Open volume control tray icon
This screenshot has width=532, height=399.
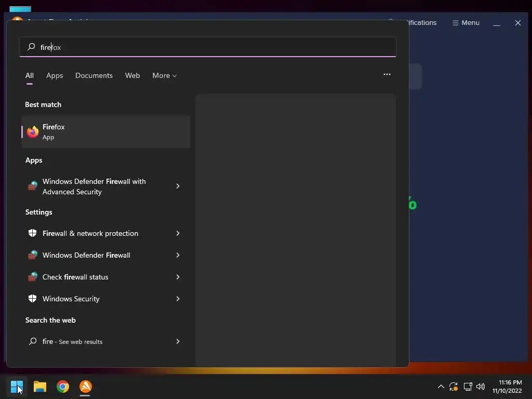click(x=481, y=387)
